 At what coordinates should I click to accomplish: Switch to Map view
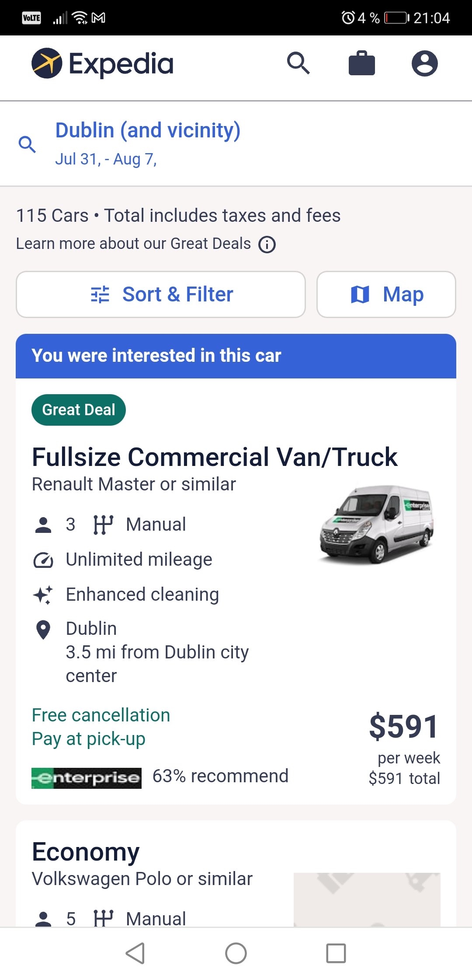(386, 294)
